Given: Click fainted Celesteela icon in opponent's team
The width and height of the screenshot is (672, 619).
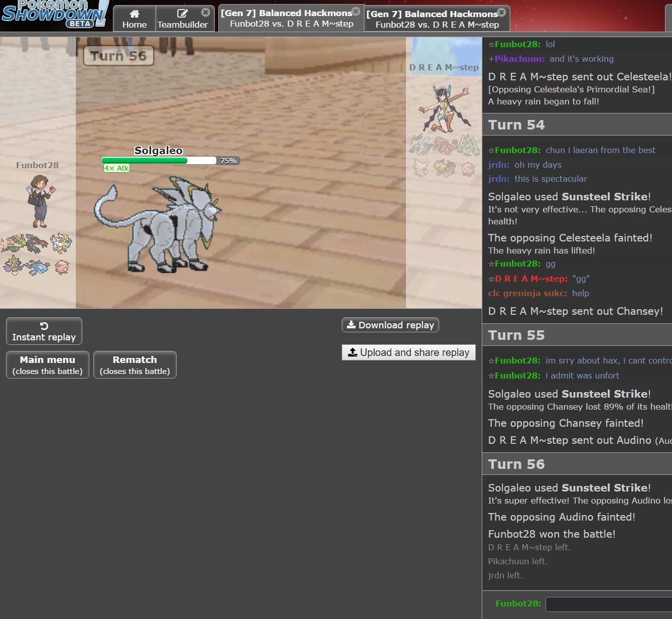Looking at the screenshot, I should click(469, 145).
